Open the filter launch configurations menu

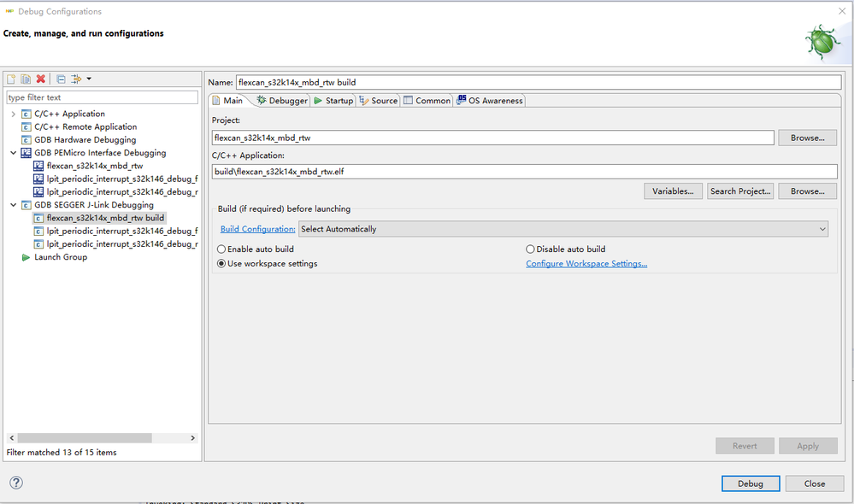(x=80, y=79)
